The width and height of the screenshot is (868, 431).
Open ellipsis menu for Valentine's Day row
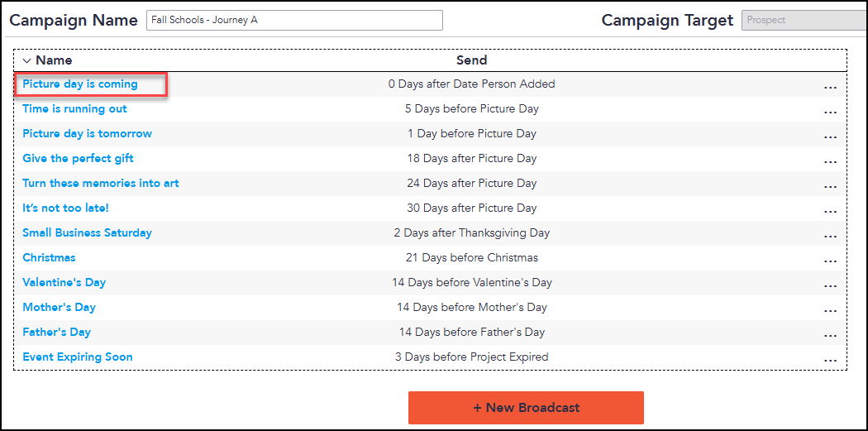830,286
